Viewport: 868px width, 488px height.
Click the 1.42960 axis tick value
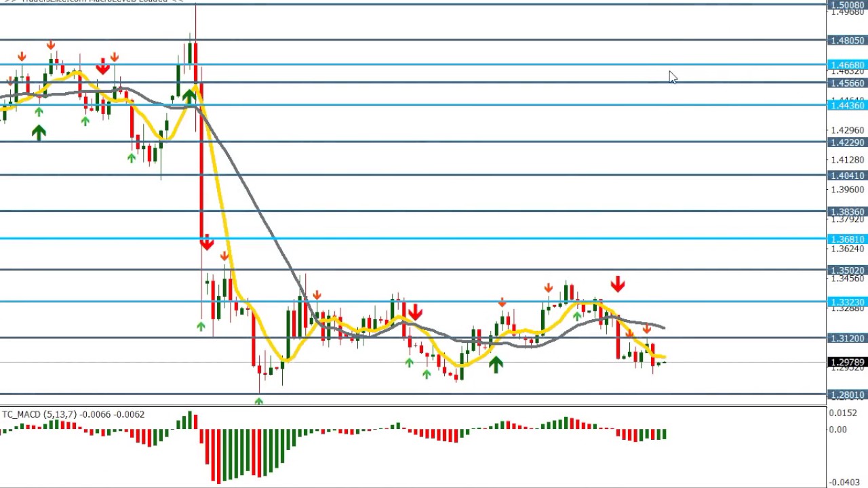click(847, 130)
